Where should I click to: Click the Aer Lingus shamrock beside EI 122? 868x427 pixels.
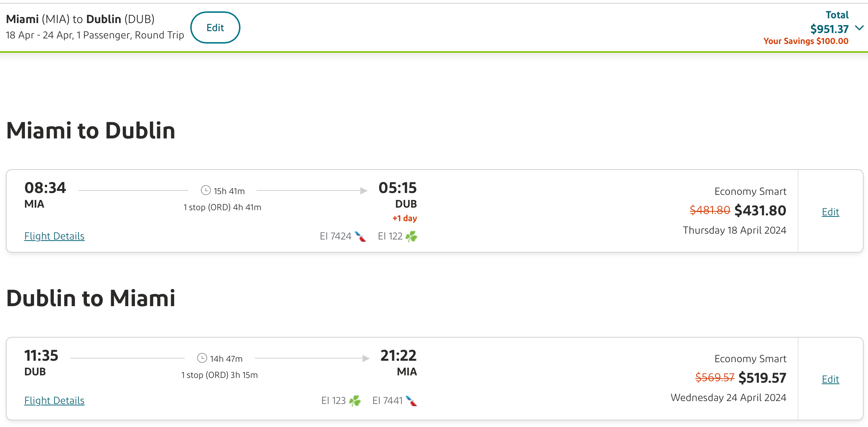(x=411, y=237)
